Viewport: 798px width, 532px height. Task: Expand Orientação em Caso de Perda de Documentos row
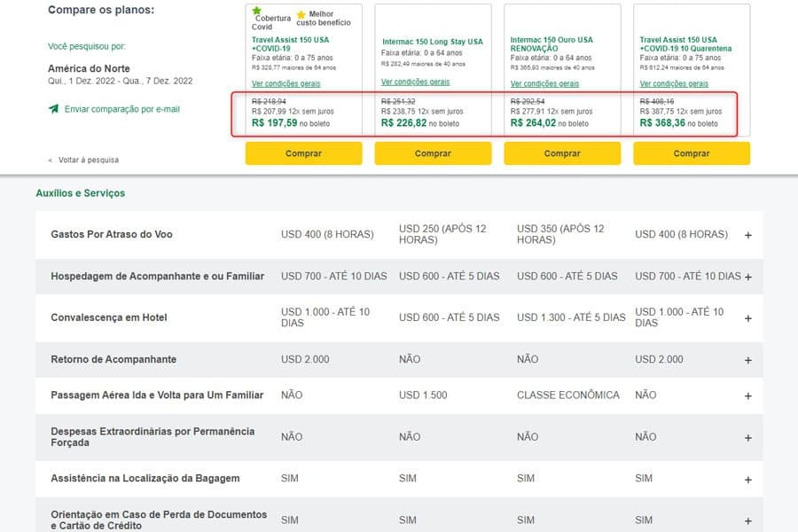point(748,521)
